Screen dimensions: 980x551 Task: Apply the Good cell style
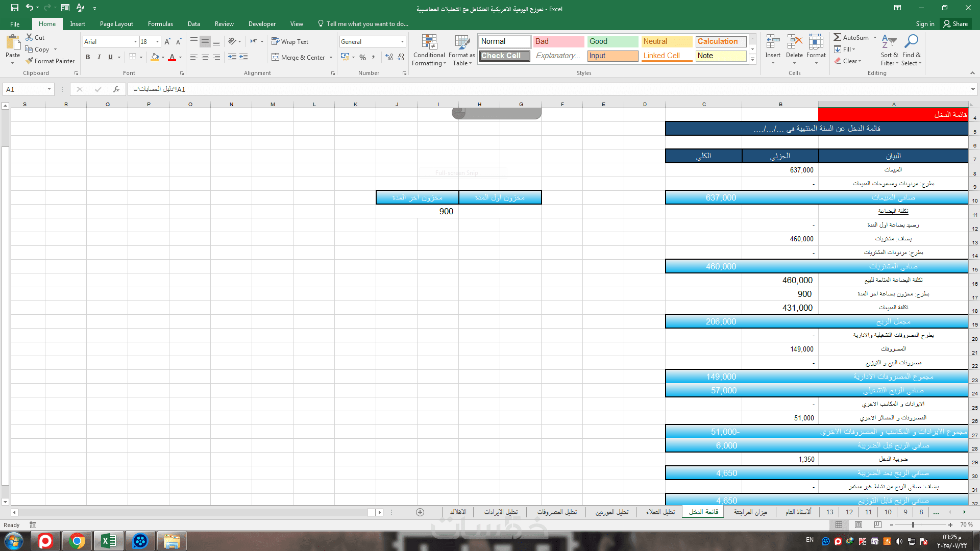click(612, 41)
